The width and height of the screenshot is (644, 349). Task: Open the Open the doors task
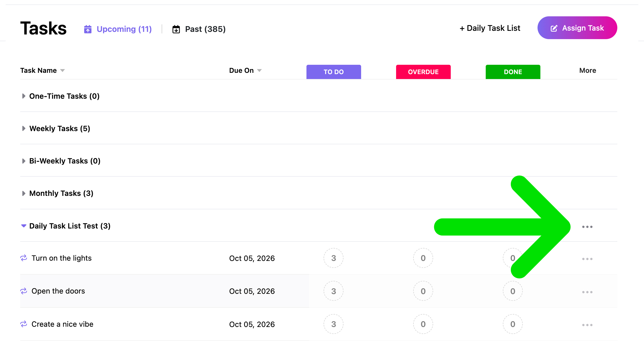coord(58,291)
